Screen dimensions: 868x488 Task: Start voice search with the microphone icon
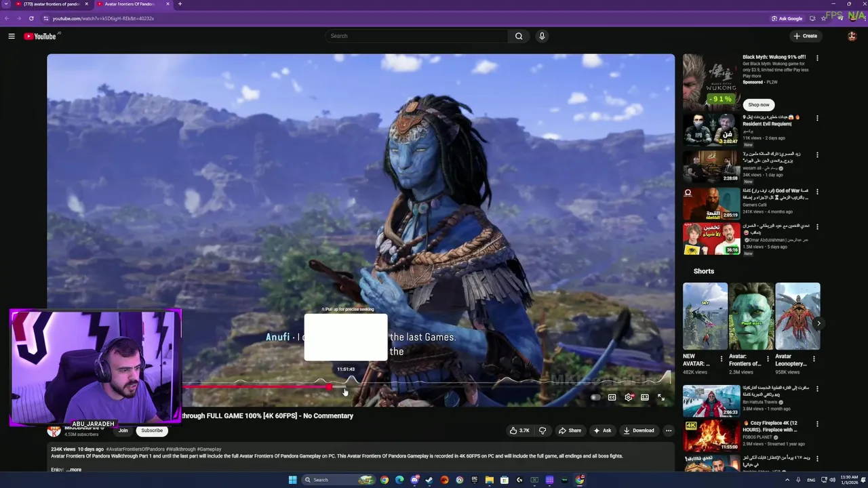(x=542, y=36)
